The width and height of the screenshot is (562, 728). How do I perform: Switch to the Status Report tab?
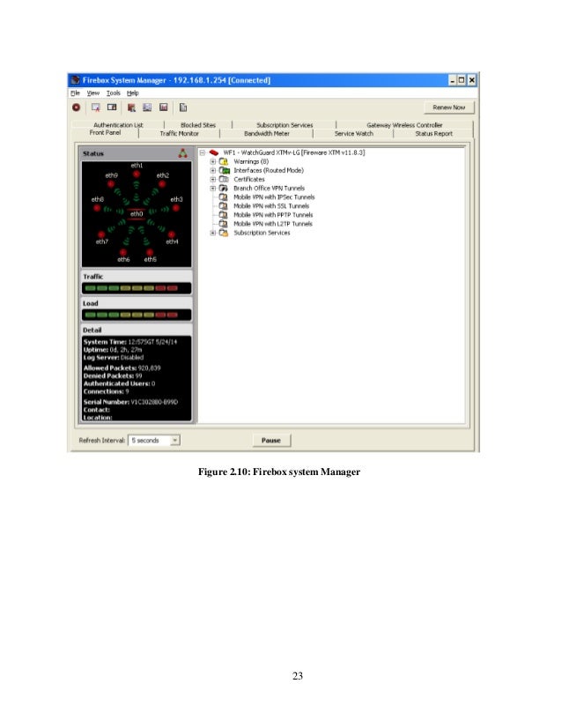tap(433, 133)
